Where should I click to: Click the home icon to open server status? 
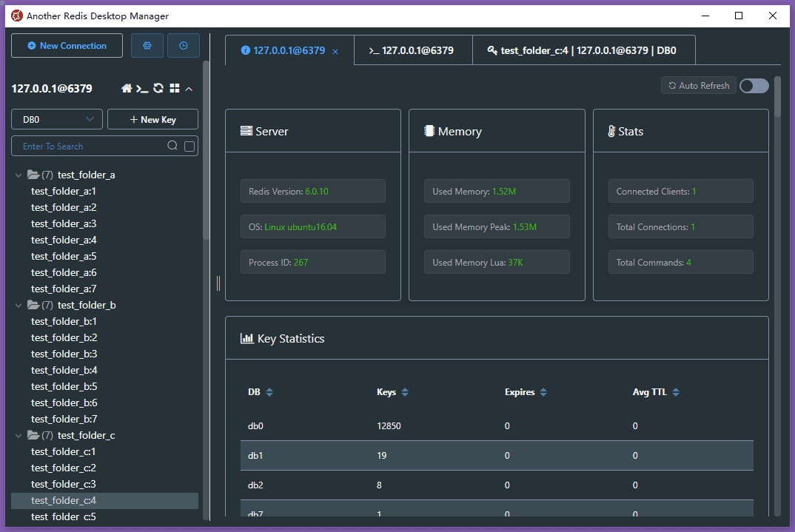pyautogui.click(x=127, y=88)
